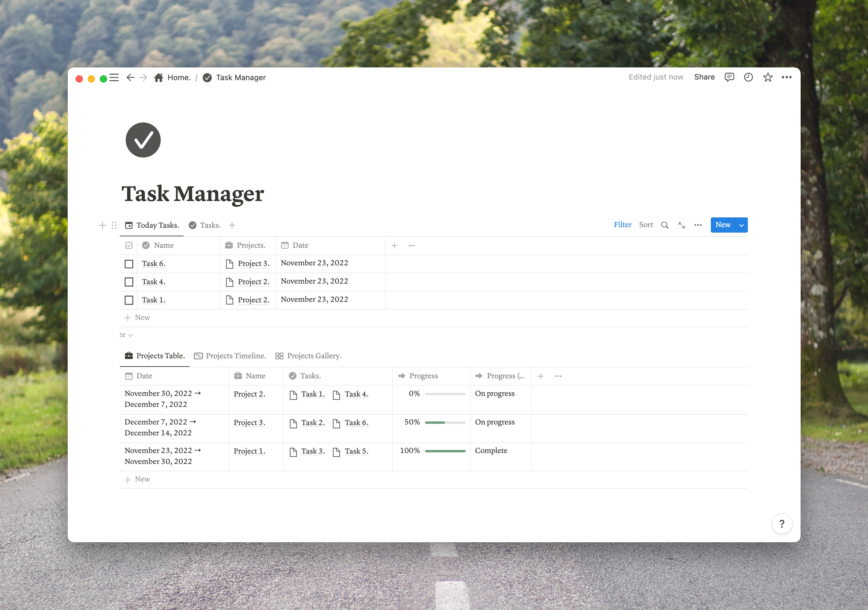Image resolution: width=868 pixels, height=610 pixels.
Task: Click the 50% progress bar for Project 3
Action: 445,422
